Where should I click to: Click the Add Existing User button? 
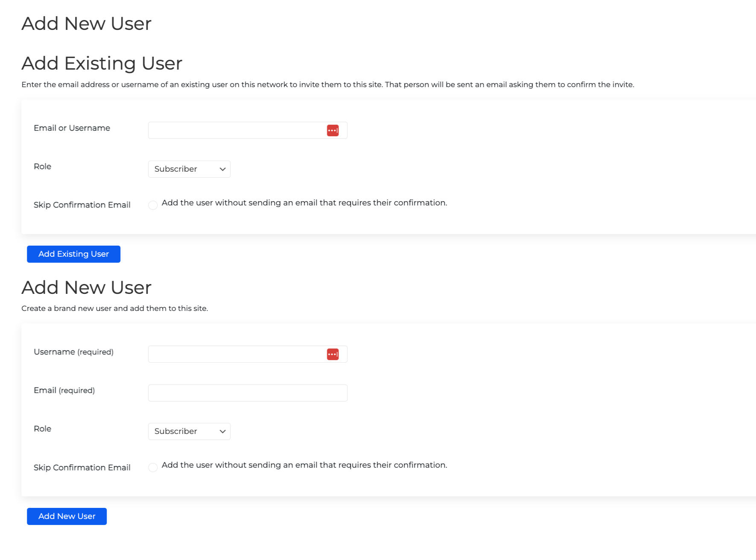coord(73,254)
